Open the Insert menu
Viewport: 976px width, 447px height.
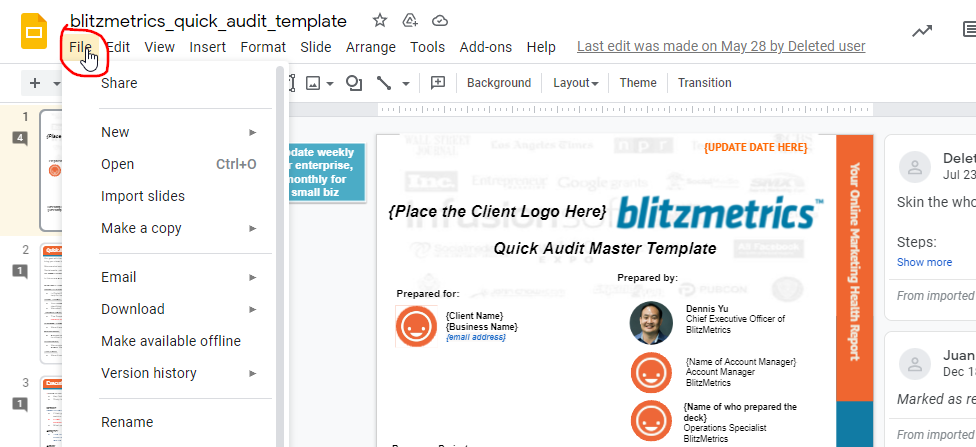coord(207,47)
